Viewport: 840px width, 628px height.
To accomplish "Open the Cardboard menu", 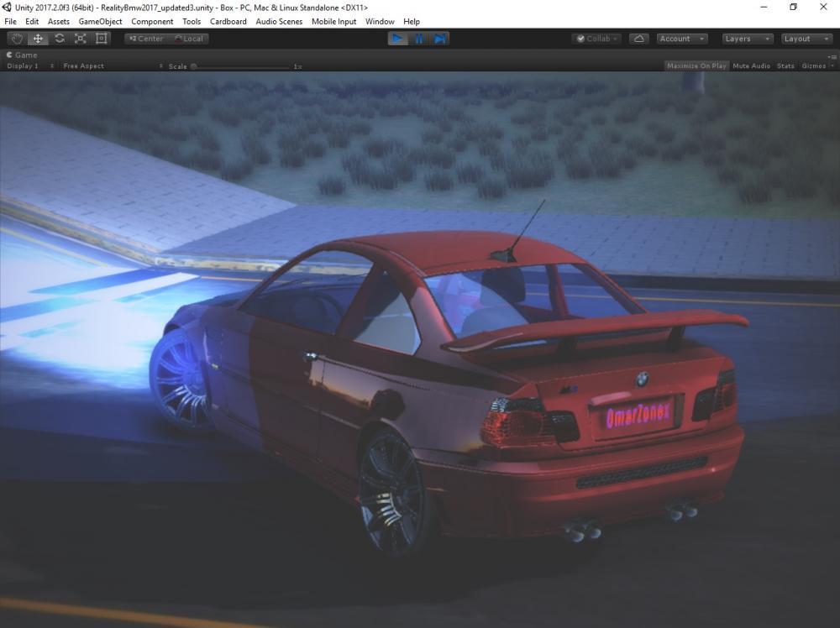I will (x=228, y=22).
